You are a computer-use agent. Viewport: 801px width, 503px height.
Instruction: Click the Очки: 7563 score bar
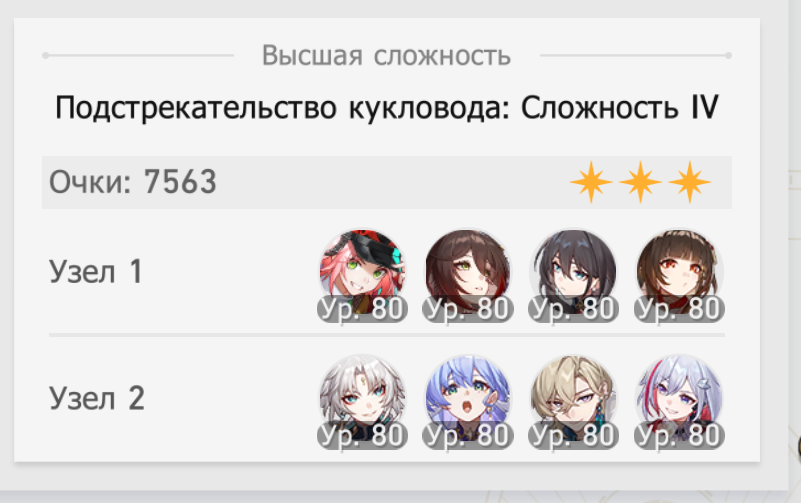click(x=387, y=182)
